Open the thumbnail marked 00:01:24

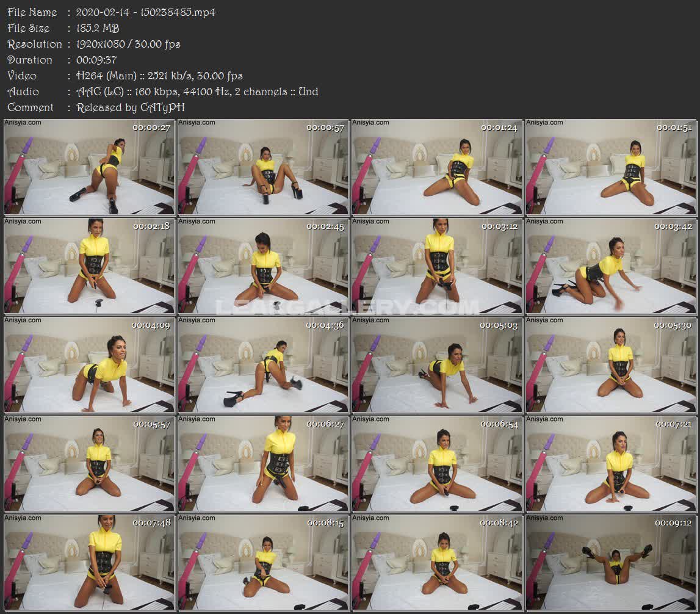pyautogui.click(x=437, y=167)
